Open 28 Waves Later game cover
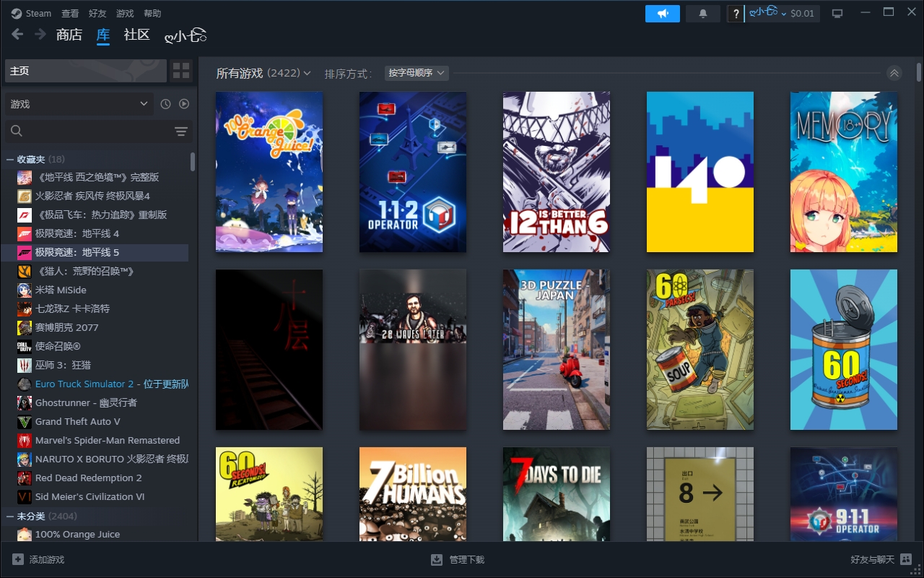This screenshot has height=578, width=924. [413, 350]
